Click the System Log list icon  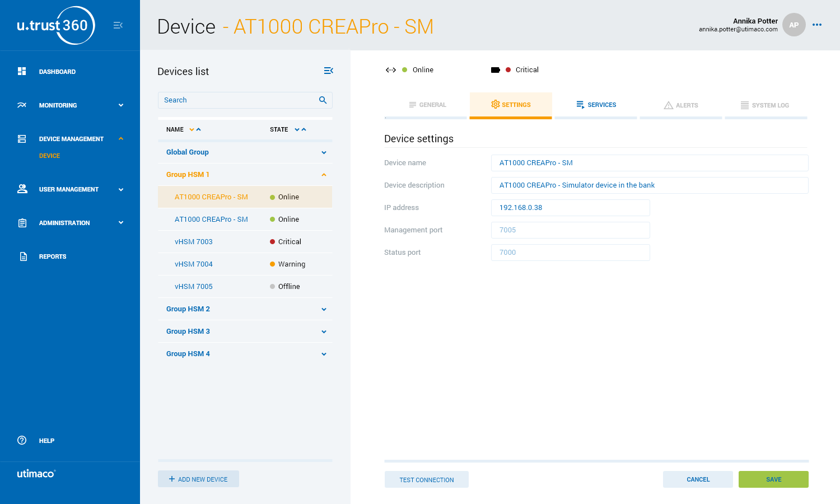pyautogui.click(x=744, y=105)
